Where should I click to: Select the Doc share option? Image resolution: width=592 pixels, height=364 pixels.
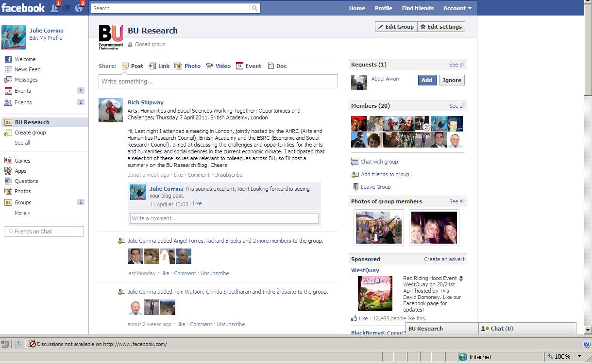(x=277, y=66)
